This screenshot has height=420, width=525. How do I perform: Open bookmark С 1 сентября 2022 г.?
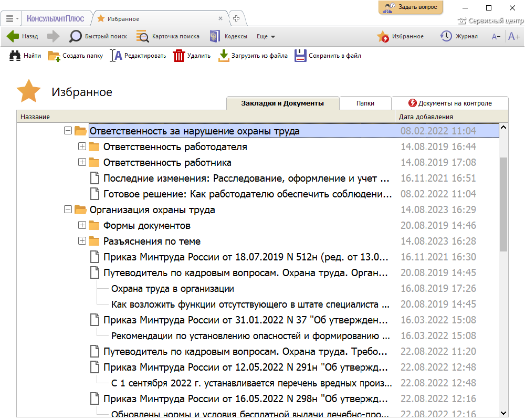(x=251, y=383)
